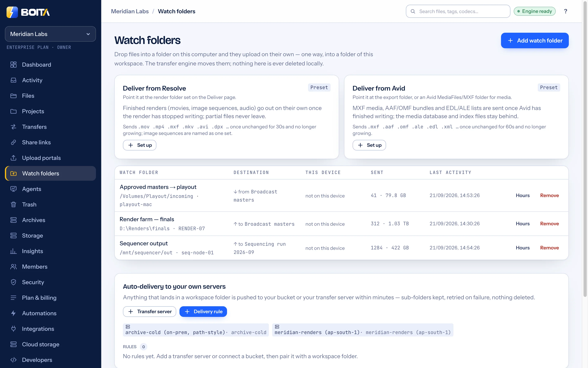Click the Insights bar chart icon

pos(13,251)
